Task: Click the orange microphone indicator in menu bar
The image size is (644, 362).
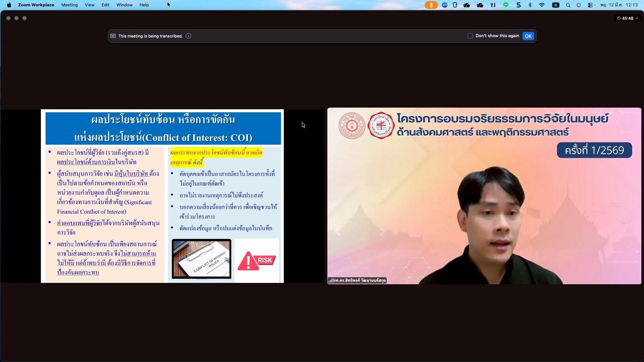Action: coord(431,5)
